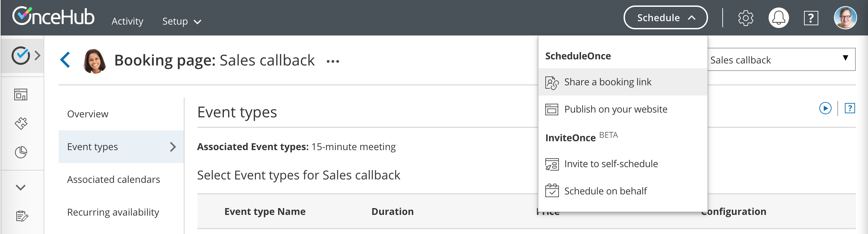
Task: Open the Sales callback page selector
Action: coord(781,60)
